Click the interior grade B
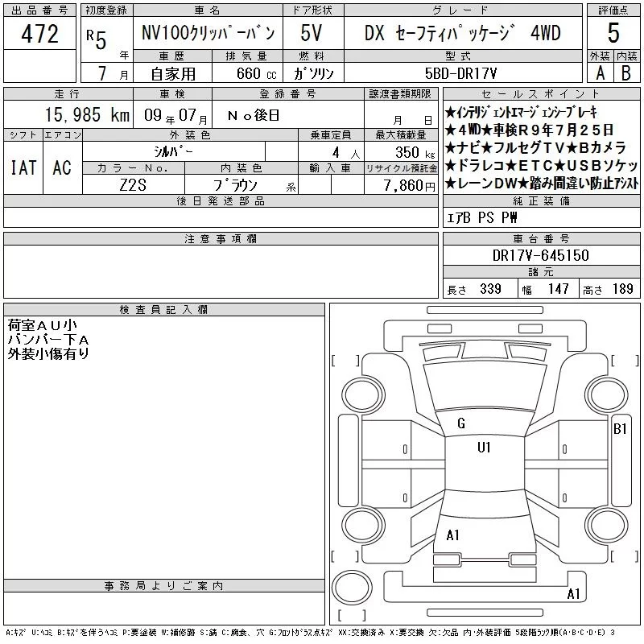This screenshot has height=644, width=644. [626, 73]
